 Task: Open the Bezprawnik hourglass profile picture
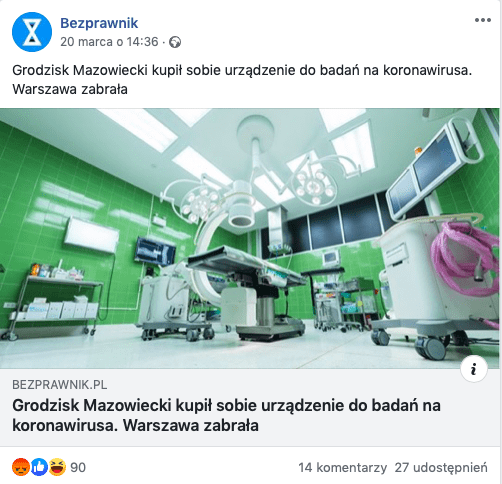(x=32, y=32)
